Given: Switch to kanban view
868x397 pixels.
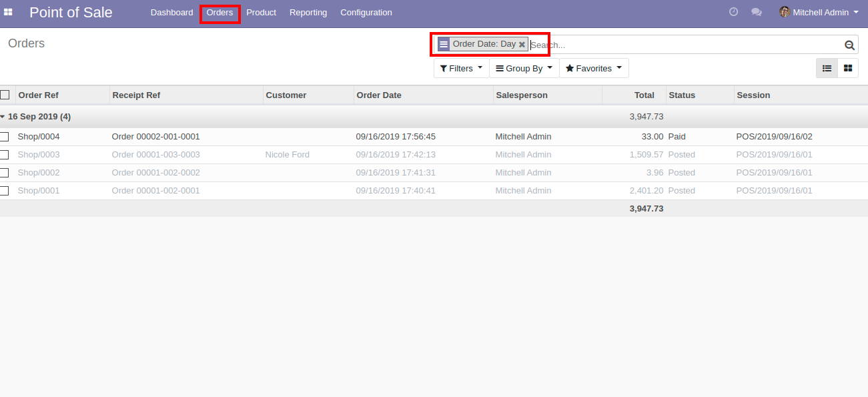Looking at the screenshot, I should (847, 68).
